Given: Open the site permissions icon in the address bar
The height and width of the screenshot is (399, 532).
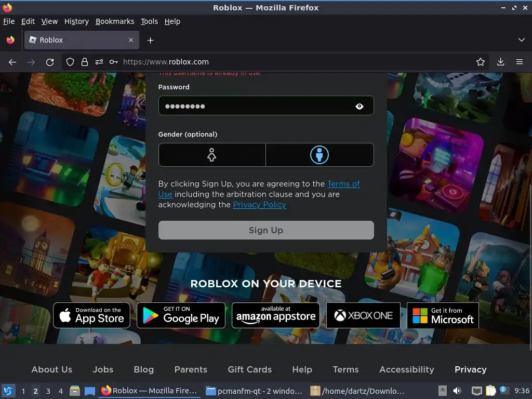Looking at the screenshot, I should click(99, 62).
